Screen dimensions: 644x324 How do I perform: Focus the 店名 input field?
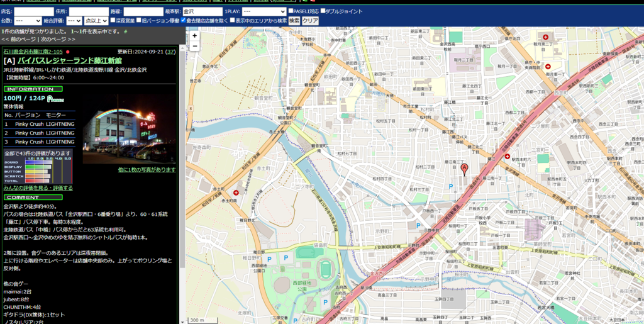point(34,11)
